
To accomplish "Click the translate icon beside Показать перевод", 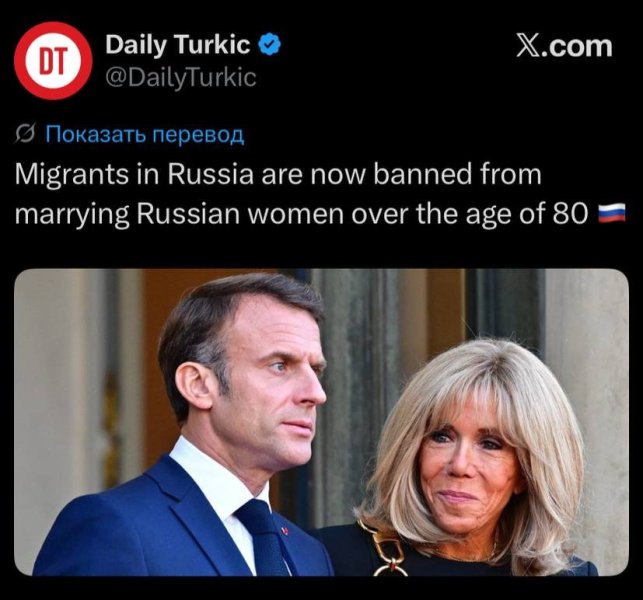I will pyautogui.click(x=25, y=133).
